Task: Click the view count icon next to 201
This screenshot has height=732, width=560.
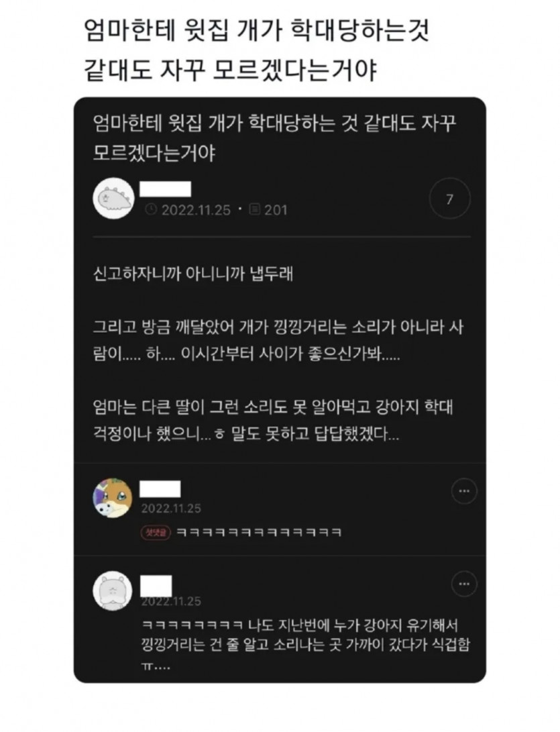Action: pyautogui.click(x=255, y=209)
